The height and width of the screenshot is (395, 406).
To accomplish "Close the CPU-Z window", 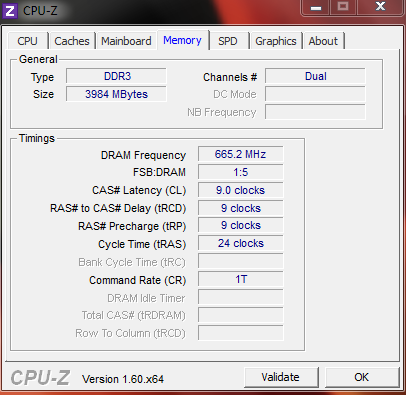I will [380, 7].
